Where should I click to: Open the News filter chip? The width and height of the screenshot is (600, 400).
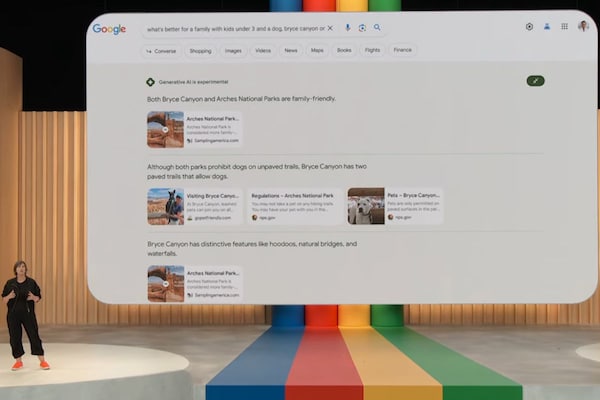[x=291, y=50]
